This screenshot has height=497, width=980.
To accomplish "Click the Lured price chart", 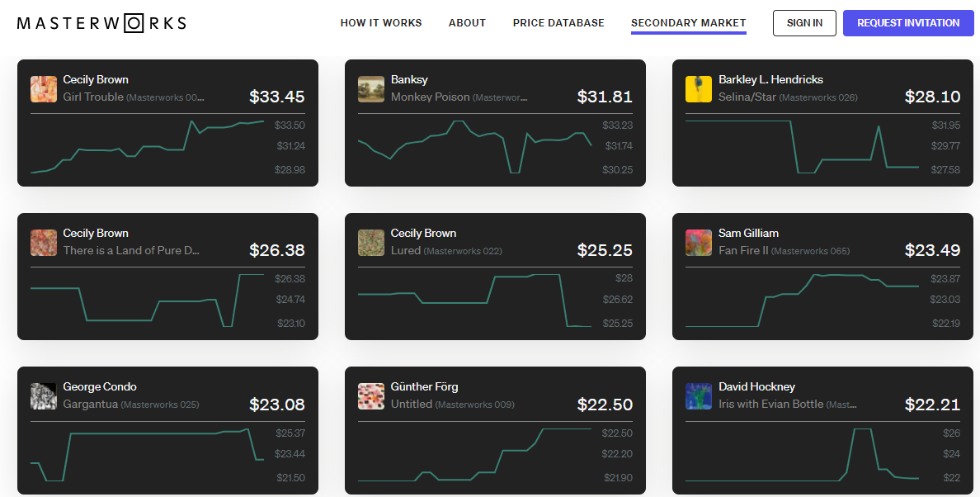I will [474, 300].
